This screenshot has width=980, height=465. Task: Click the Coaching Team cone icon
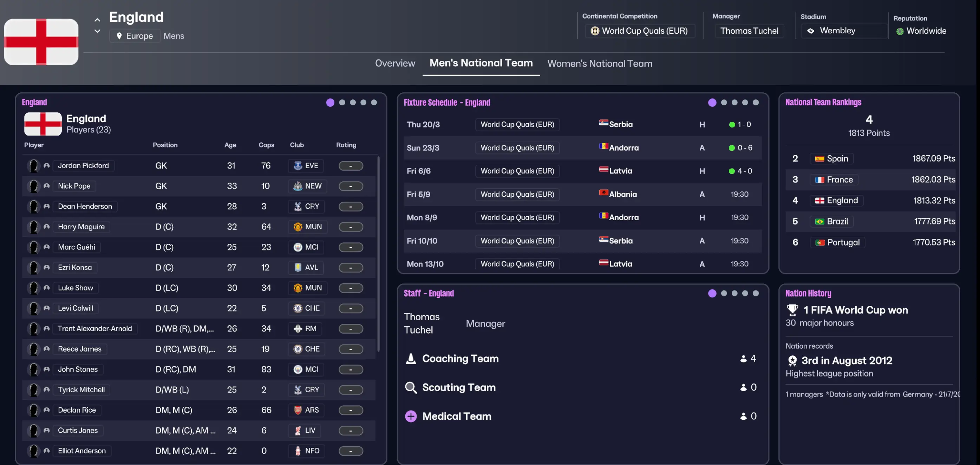[411, 359]
